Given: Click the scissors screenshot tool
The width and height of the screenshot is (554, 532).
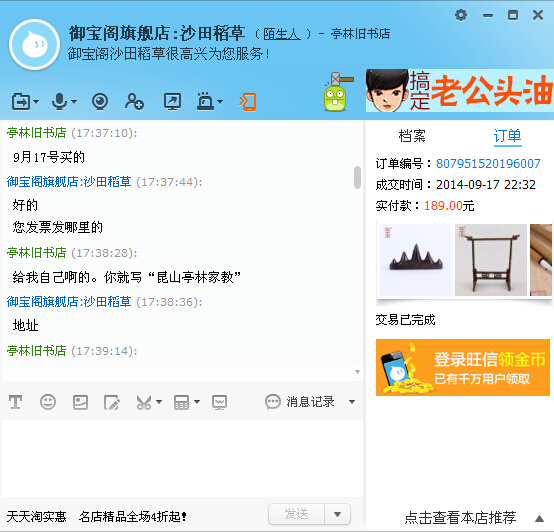Looking at the screenshot, I should click(x=144, y=402).
